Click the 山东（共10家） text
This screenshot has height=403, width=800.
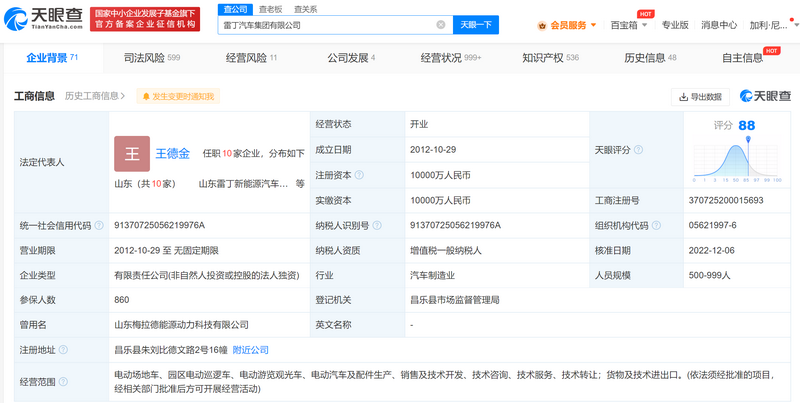(145, 184)
